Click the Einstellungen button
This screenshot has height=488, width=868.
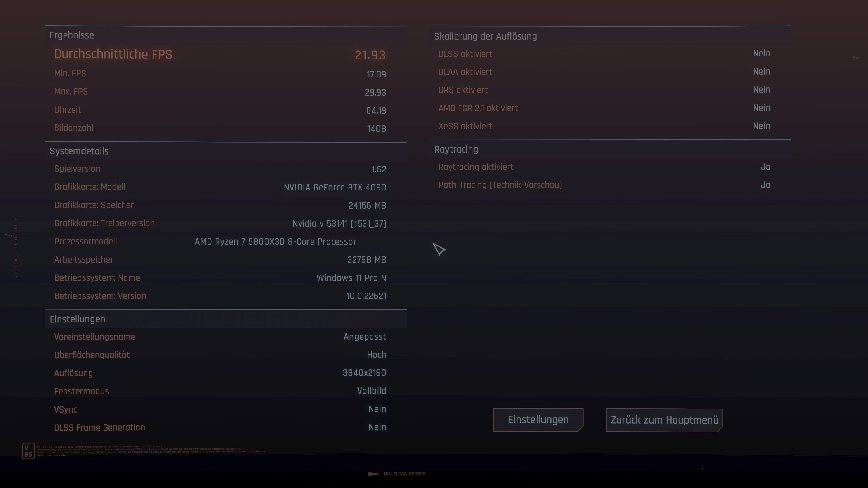pos(538,420)
